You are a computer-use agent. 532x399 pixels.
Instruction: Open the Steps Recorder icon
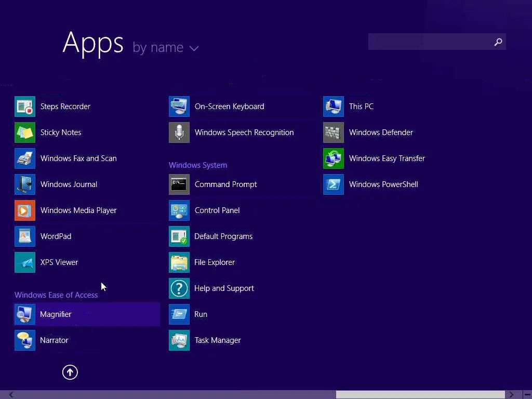[25, 107]
